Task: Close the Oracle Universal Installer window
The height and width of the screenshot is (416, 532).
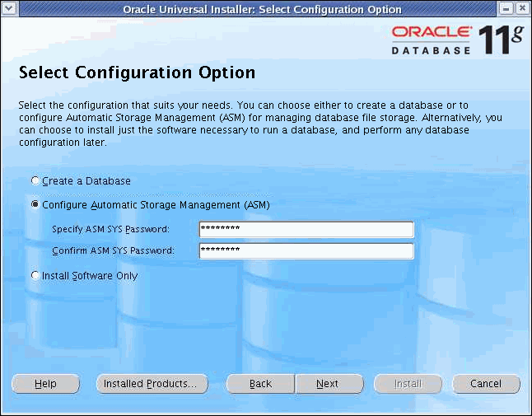Action: click(523, 9)
